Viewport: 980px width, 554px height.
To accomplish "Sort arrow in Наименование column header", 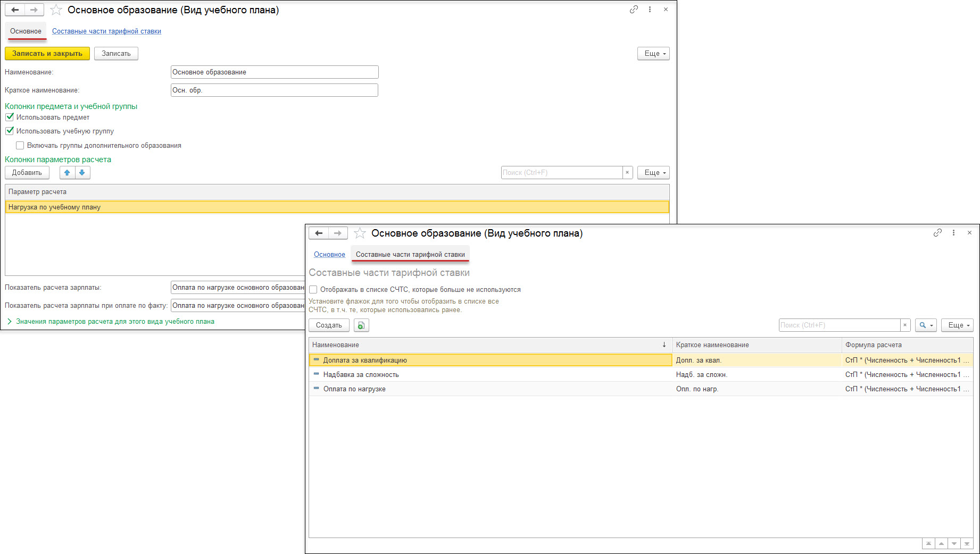I will [x=664, y=345].
